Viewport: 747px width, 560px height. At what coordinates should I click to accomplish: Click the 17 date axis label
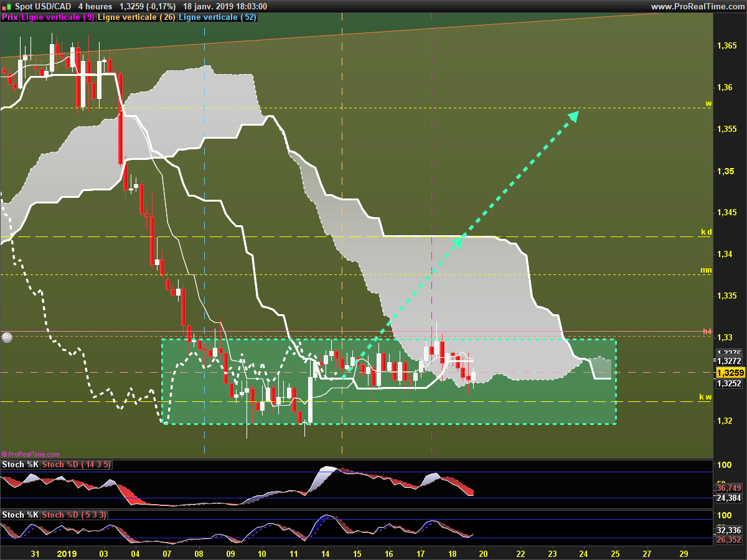coord(421,553)
